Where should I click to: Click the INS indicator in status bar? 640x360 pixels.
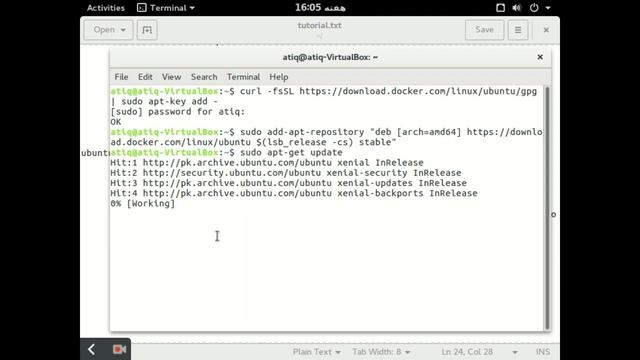click(x=543, y=352)
